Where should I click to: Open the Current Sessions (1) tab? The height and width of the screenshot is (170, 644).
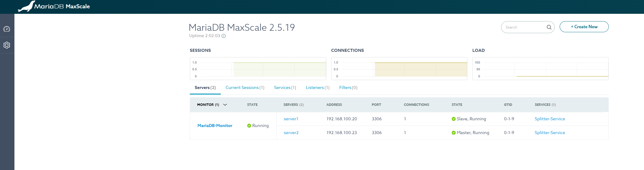pyautogui.click(x=245, y=88)
